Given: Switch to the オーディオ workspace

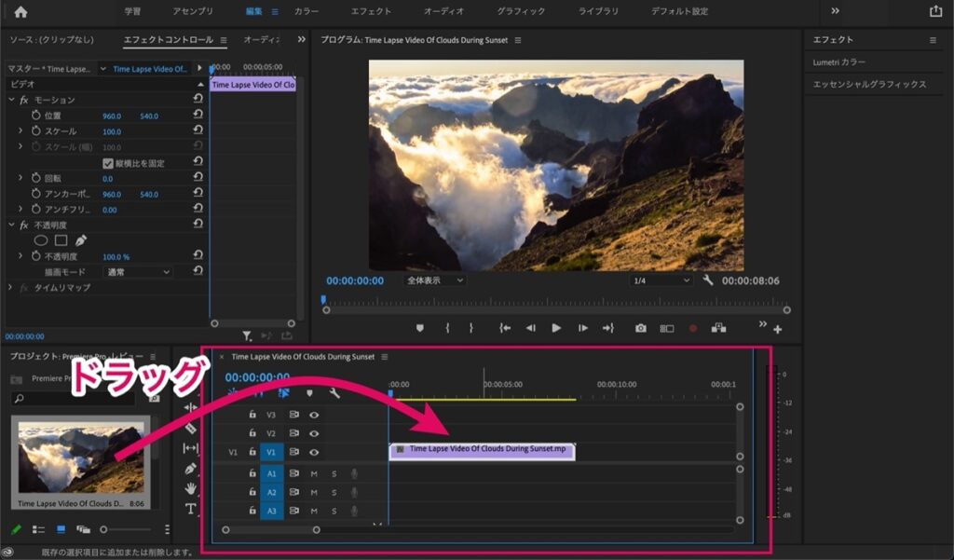Looking at the screenshot, I should pyautogui.click(x=443, y=11).
